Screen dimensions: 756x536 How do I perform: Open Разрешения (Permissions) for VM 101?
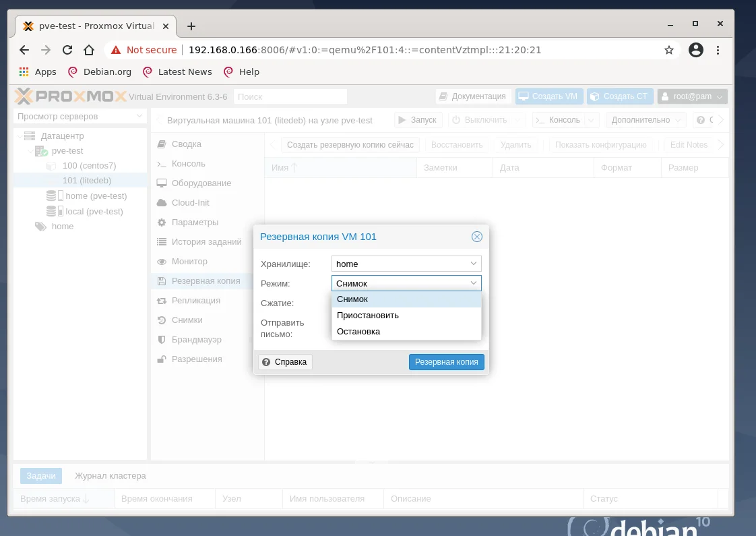[195, 359]
